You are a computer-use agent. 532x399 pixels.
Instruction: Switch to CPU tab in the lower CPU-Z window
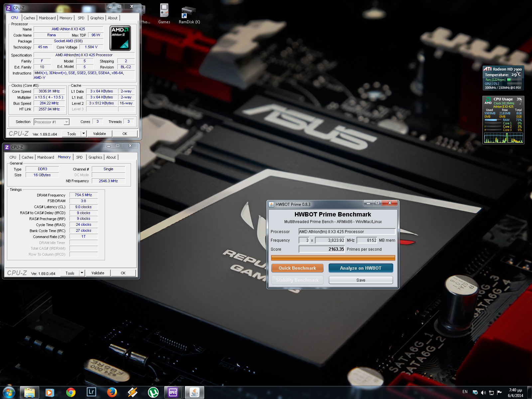[13, 157]
